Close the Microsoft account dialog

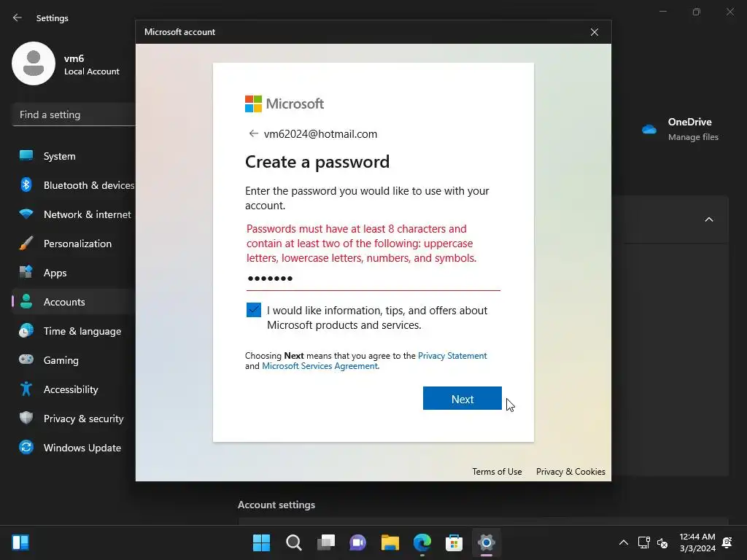[594, 32]
